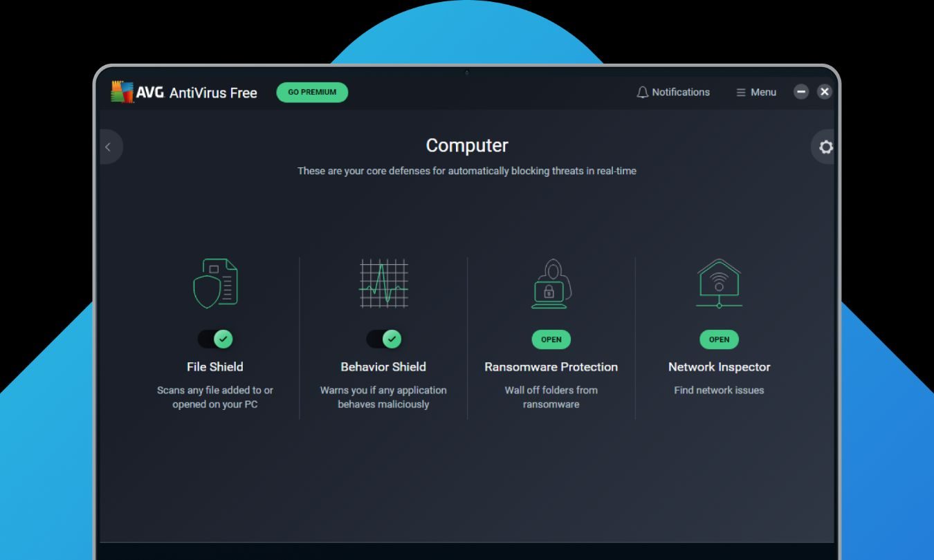Click the Network Inspector title
The width and height of the screenshot is (934, 560).
click(x=720, y=367)
